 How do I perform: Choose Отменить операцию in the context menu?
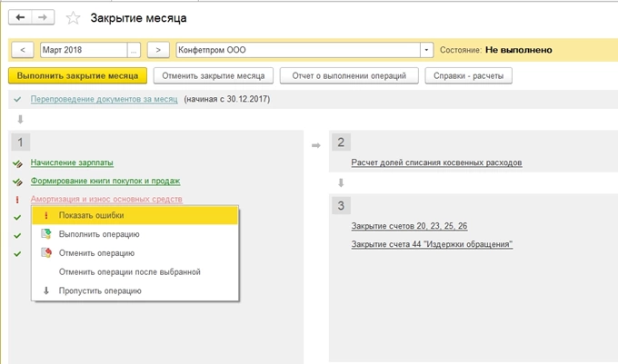(135, 253)
